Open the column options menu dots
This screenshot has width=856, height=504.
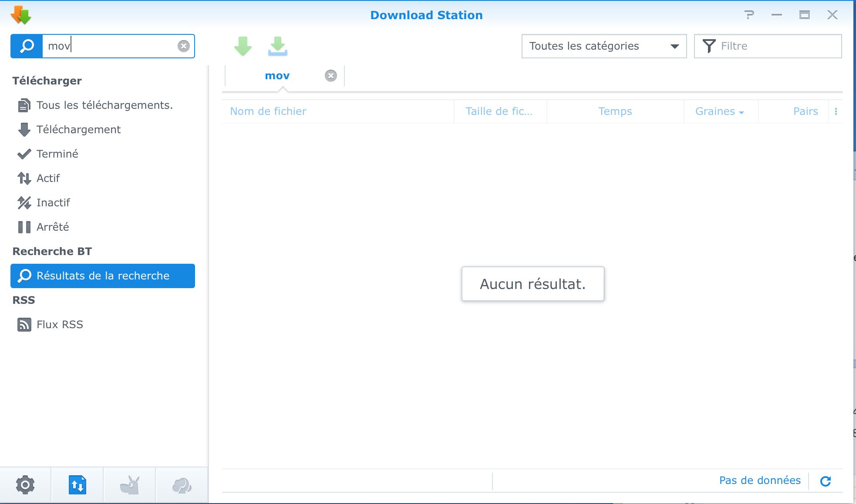tap(836, 111)
